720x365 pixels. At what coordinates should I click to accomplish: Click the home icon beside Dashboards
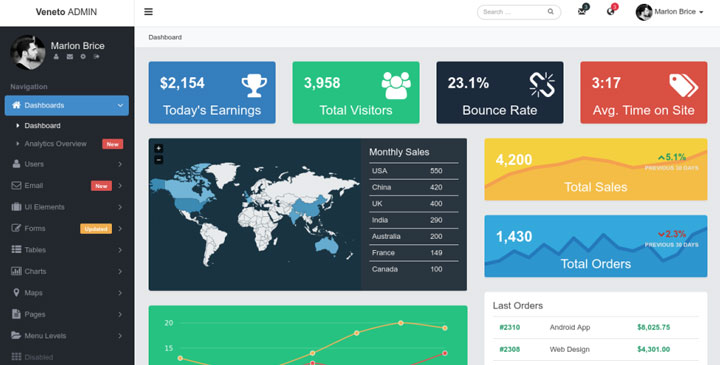coord(16,105)
